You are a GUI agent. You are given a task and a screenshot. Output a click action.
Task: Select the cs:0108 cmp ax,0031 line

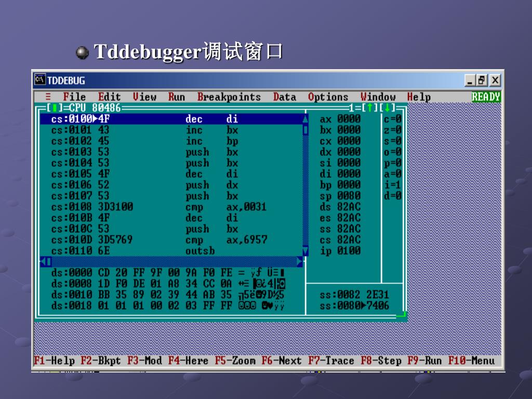[171, 207]
